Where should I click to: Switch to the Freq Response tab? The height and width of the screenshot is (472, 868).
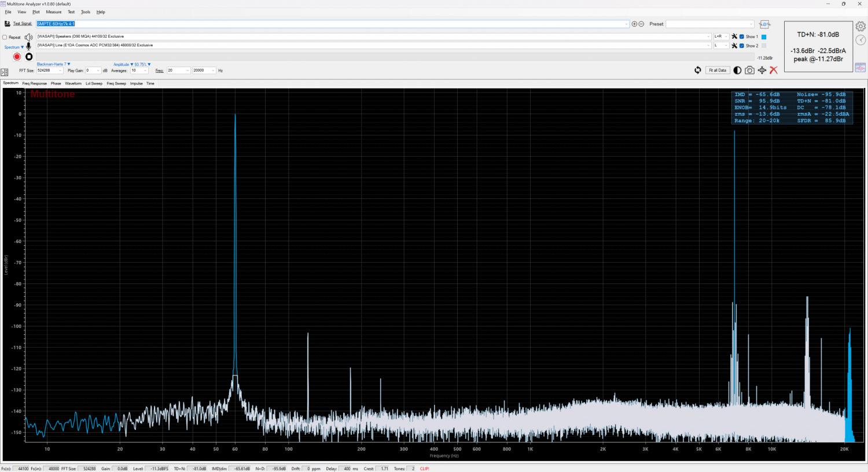coord(35,83)
